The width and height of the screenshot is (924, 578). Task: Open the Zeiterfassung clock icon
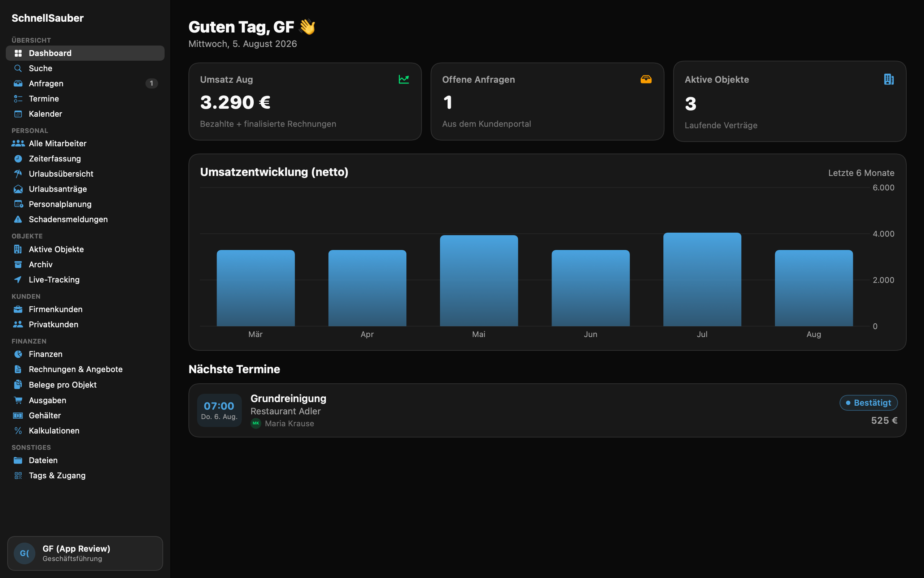pyautogui.click(x=18, y=159)
